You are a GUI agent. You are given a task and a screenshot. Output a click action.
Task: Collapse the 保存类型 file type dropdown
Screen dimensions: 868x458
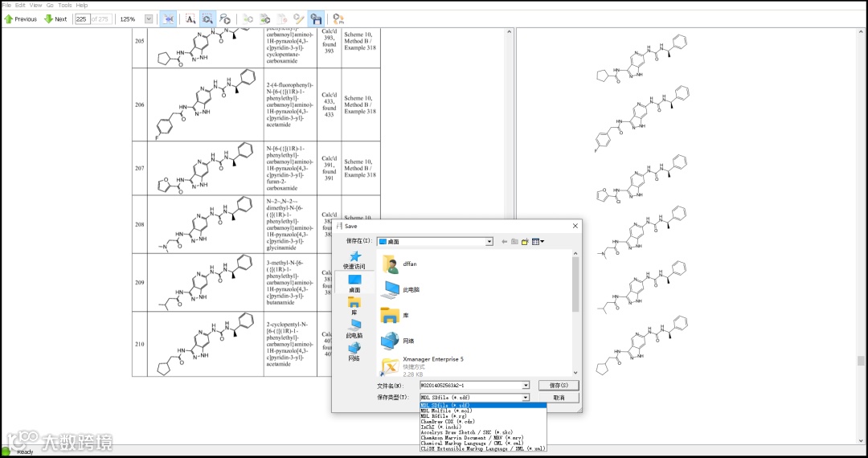click(526, 398)
